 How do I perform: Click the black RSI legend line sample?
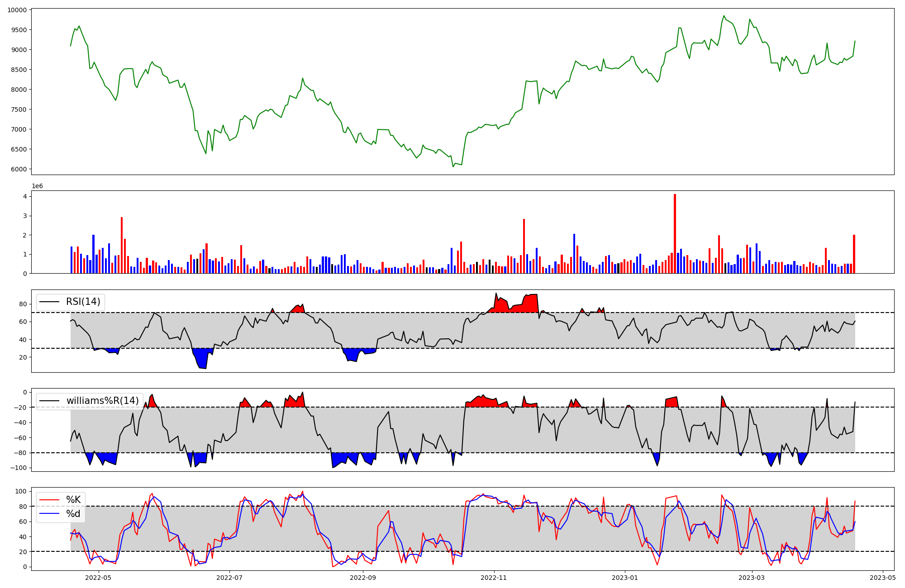pos(50,302)
